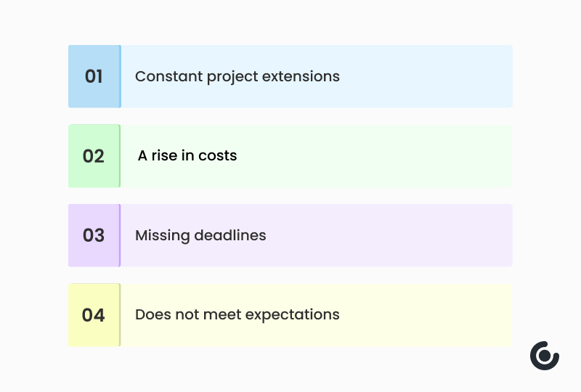The height and width of the screenshot is (392, 581).
Task: Select the green 02 number box
Action: (94, 156)
